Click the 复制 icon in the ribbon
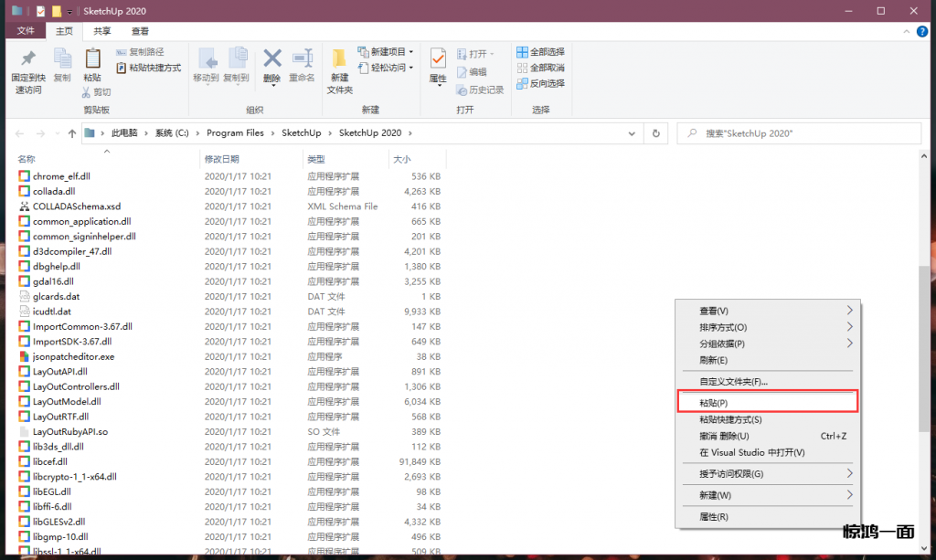Viewport: 936px width, 560px height. pos(62,60)
